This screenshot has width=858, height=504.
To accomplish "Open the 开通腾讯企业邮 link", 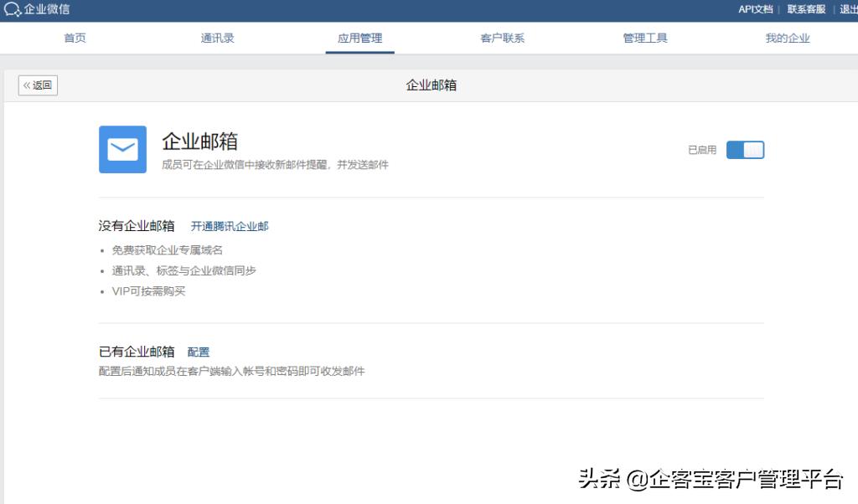I will point(230,225).
